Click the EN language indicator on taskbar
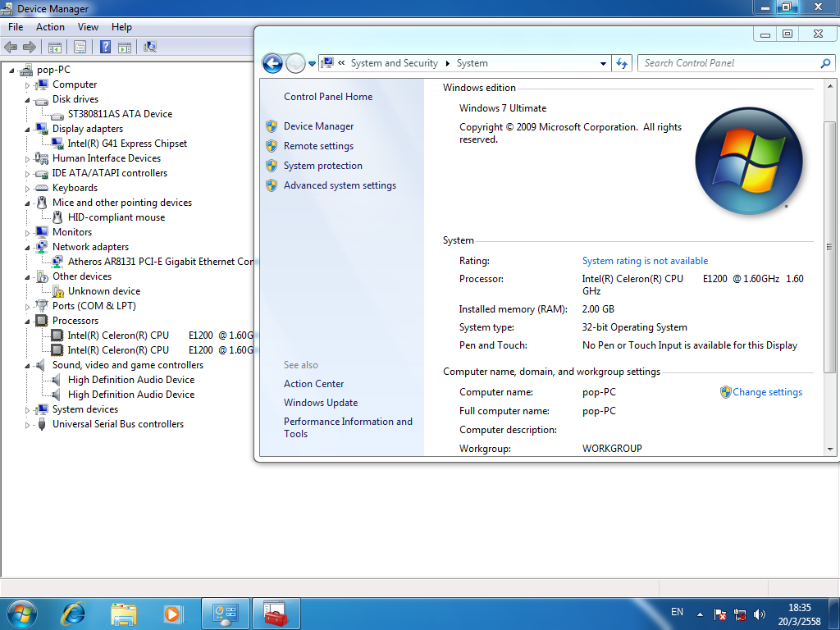 677,612
